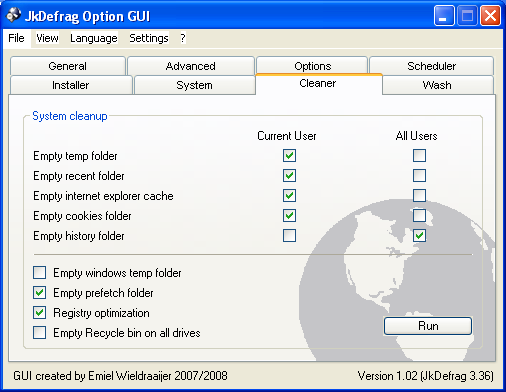Enable Empty windows temp folder option
506x392 pixels.
coord(39,273)
